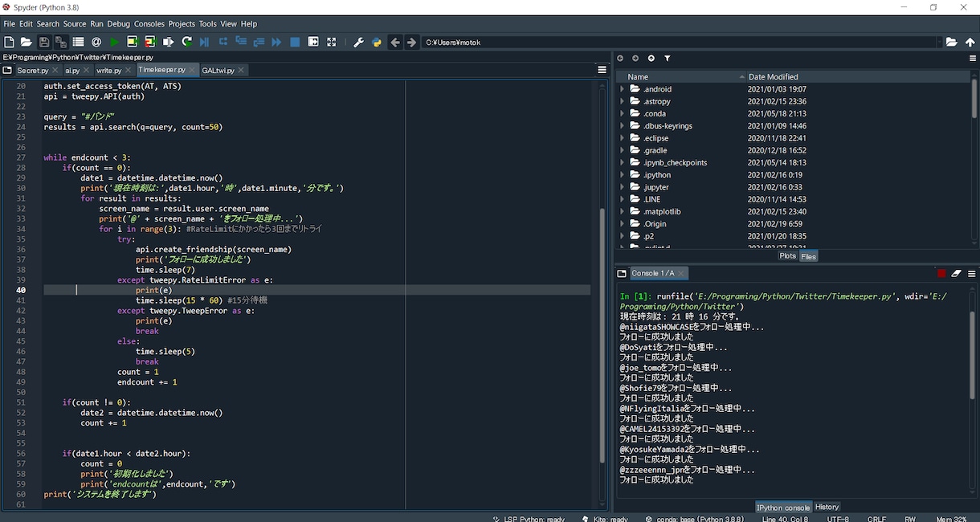Show the History tab
Screen dimensions: 980x522
coord(827,507)
